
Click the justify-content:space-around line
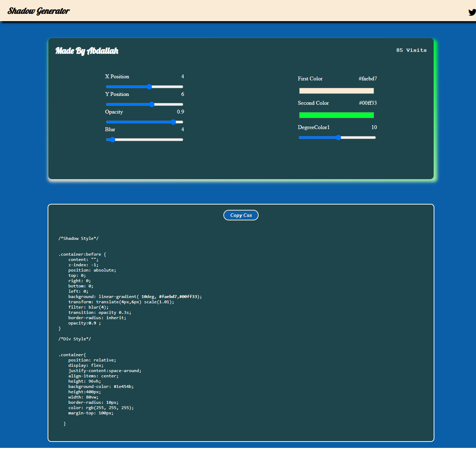pos(105,371)
